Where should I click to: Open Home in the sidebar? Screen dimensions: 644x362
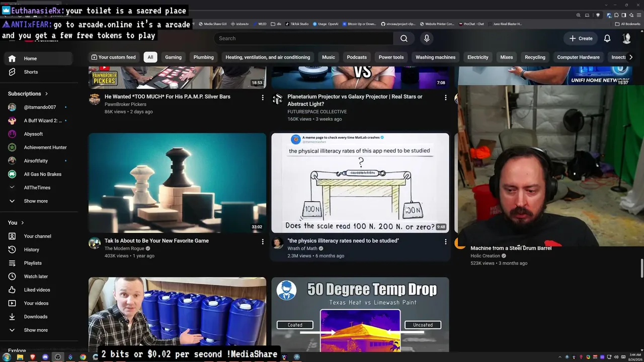click(39, 58)
